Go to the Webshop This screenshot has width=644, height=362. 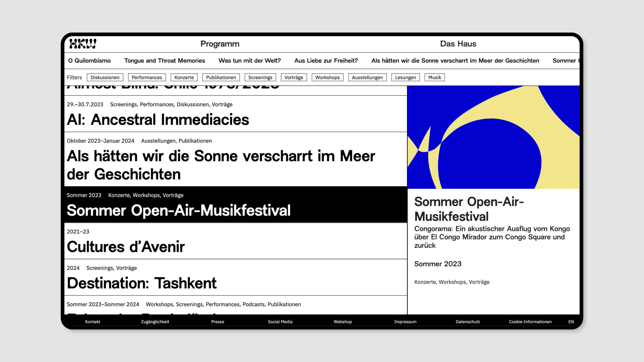[x=342, y=322]
